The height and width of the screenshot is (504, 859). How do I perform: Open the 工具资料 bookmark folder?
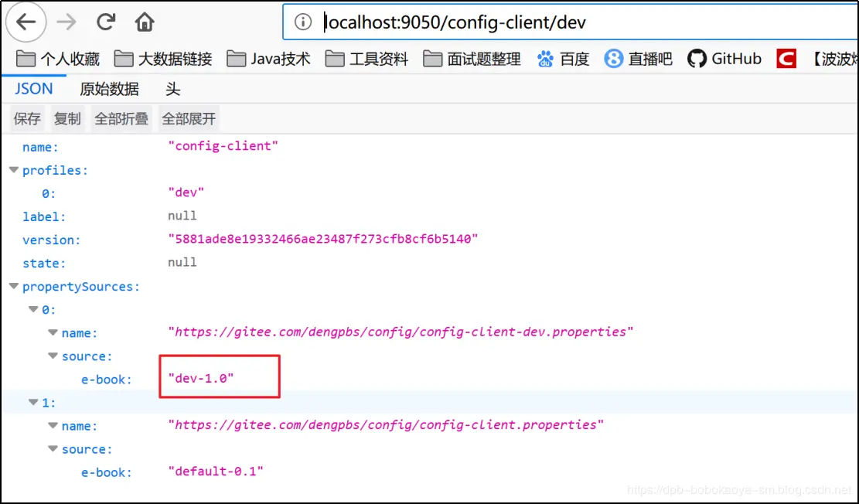366,59
